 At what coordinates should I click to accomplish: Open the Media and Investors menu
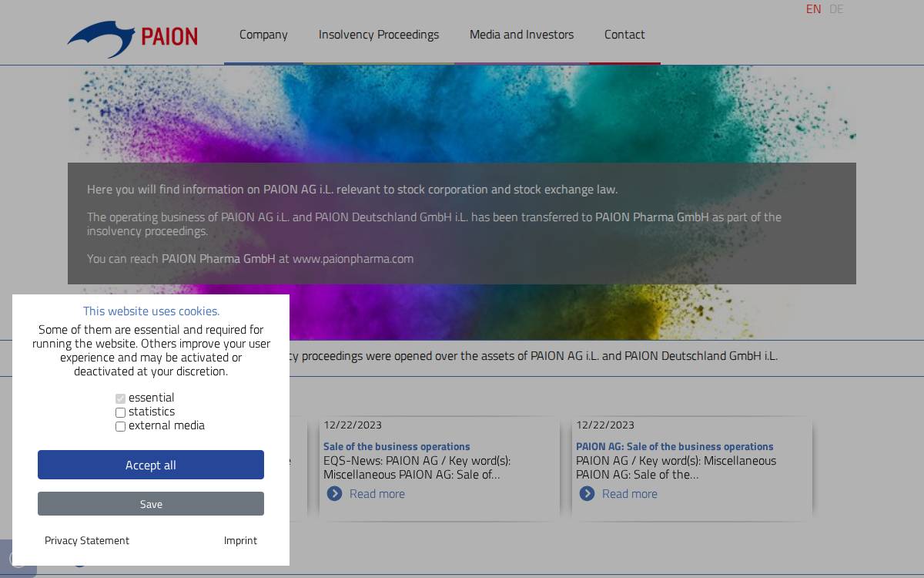tap(521, 35)
